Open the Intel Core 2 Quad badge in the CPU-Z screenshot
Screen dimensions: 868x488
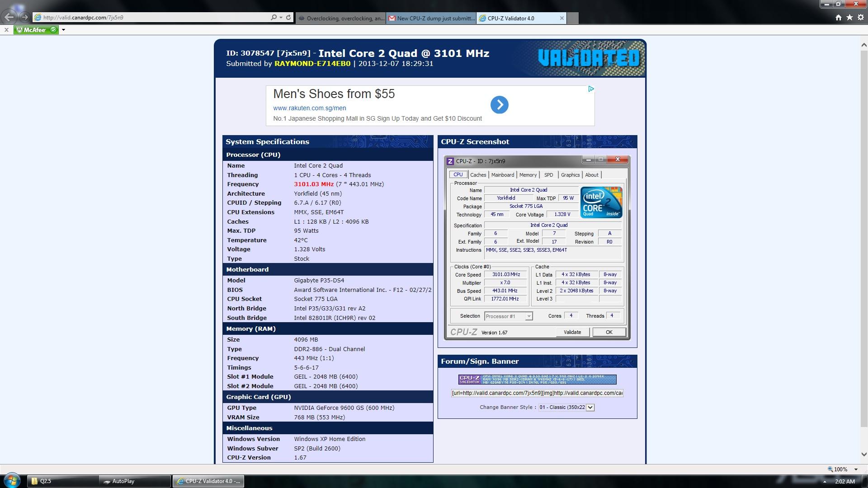pos(601,202)
